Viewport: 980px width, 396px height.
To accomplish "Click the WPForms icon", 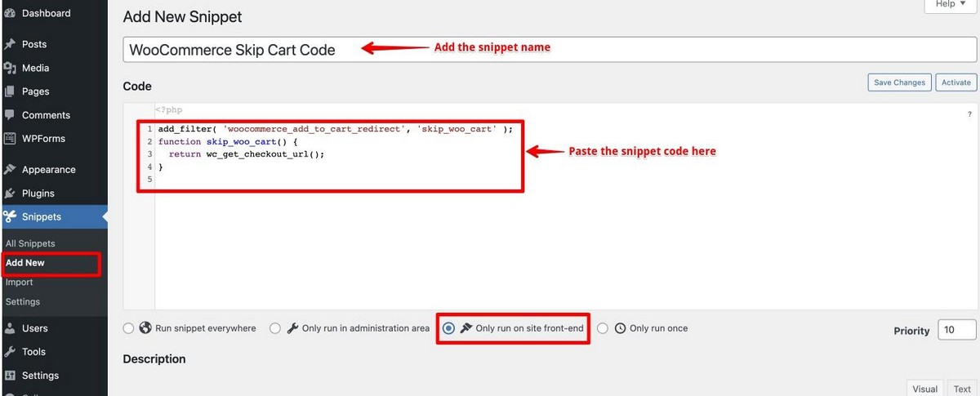I will tap(10, 139).
